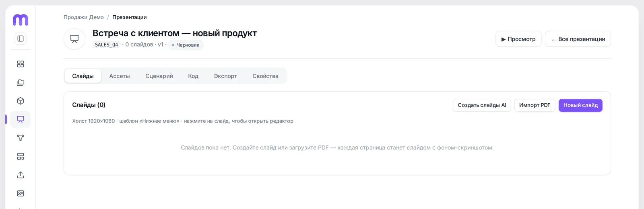Go back via Все презентации button
The image size is (644, 209).
coord(578,39)
